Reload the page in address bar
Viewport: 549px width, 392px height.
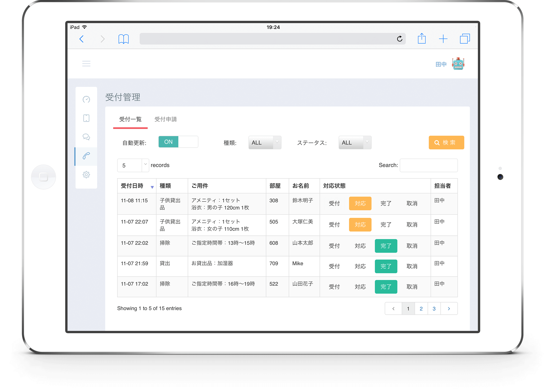click(400, 39)
